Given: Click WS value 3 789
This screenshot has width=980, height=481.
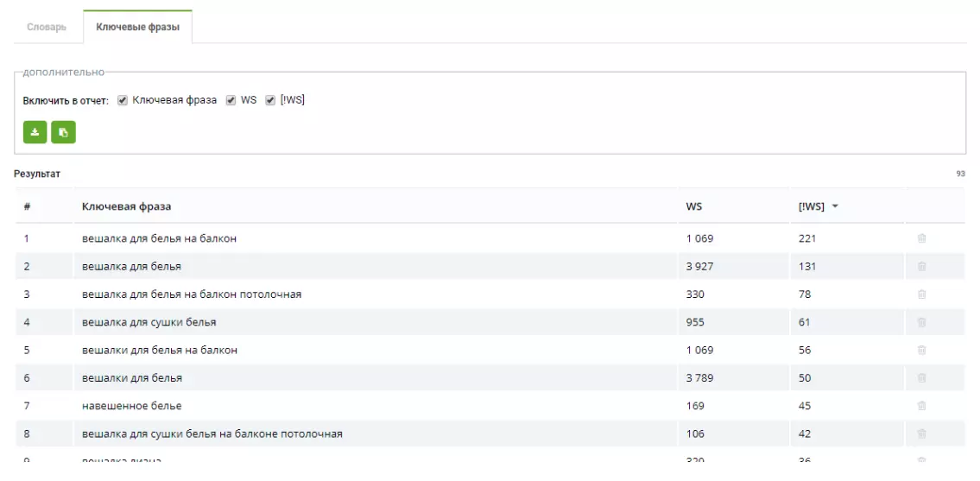Looking at the screenshot, I should pos(699,377).
